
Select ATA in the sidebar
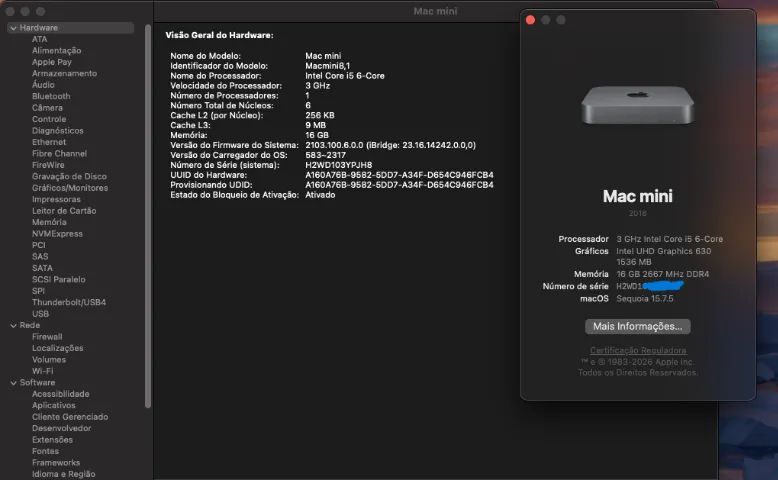click(40, 39)
